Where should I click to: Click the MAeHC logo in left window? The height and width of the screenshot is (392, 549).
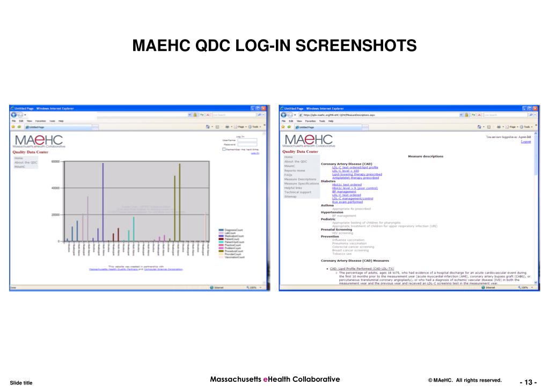click(x=39, y=142)
